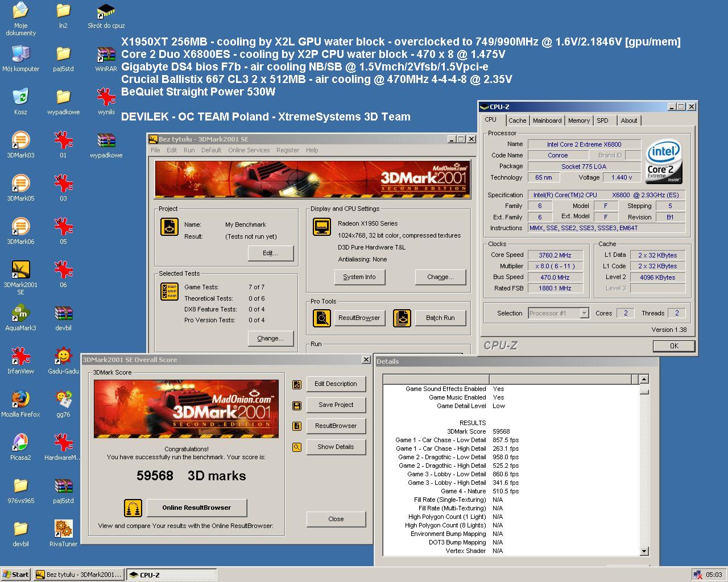The image size is (728, 582).
Task: Open the paj5std folder icon
Action: click(63, 59)
